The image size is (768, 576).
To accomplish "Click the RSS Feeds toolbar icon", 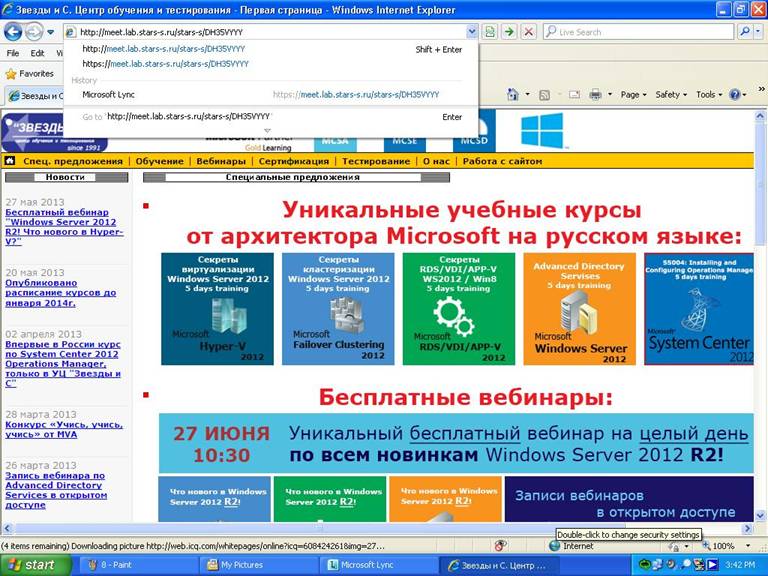I will pos(544,95).
